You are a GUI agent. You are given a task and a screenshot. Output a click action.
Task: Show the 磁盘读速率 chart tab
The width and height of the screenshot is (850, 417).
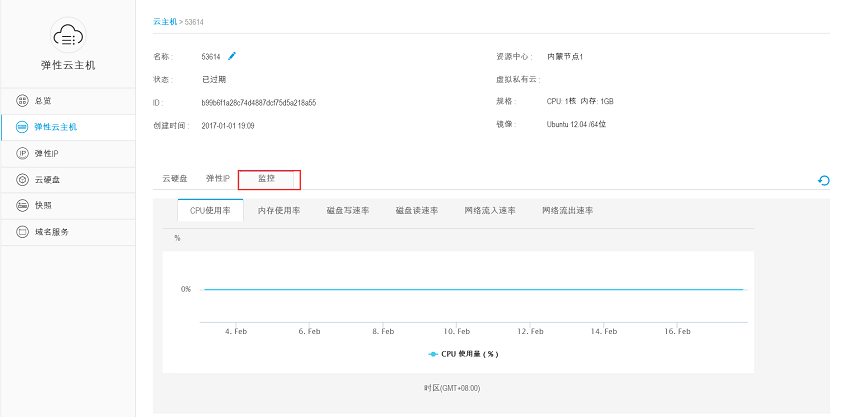[417, 210]
